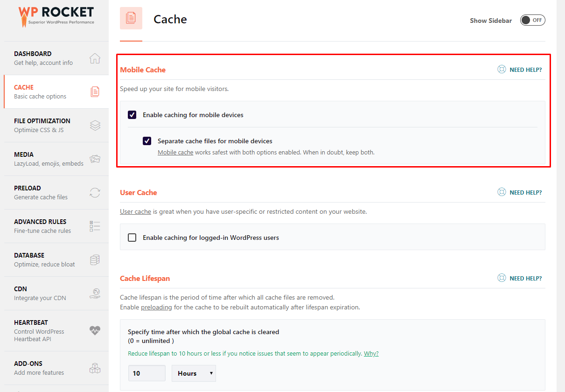The height and width of the screenshot is (392, 565).
Task: Open the CDN section
Action: (x=56, y=294)
